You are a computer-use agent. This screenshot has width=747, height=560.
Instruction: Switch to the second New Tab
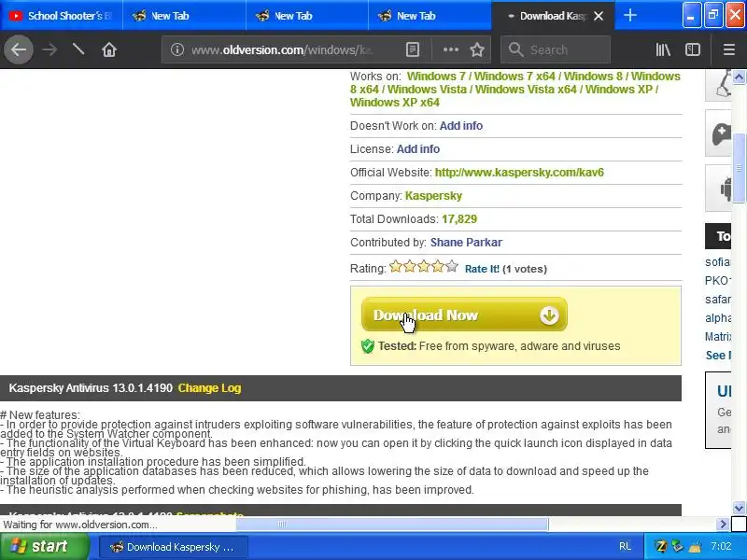click(x=307, y=16)
